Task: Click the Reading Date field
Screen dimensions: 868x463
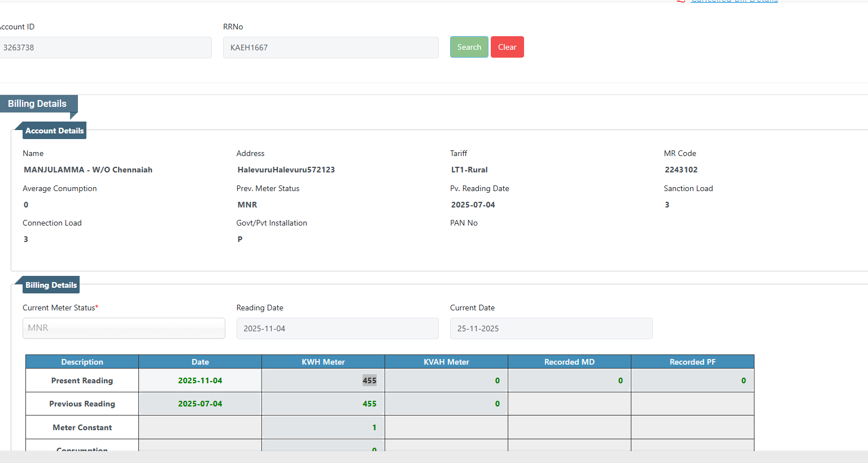Action: 337,328
